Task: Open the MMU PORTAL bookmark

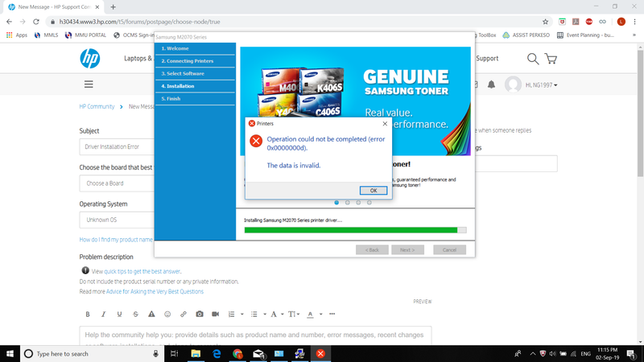Action: pos(85,35)
